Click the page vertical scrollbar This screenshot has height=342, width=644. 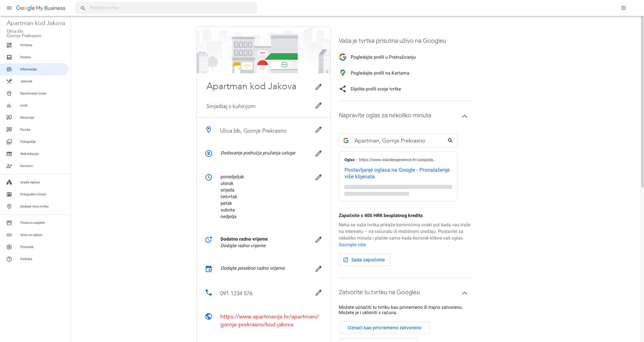[642, 102]
